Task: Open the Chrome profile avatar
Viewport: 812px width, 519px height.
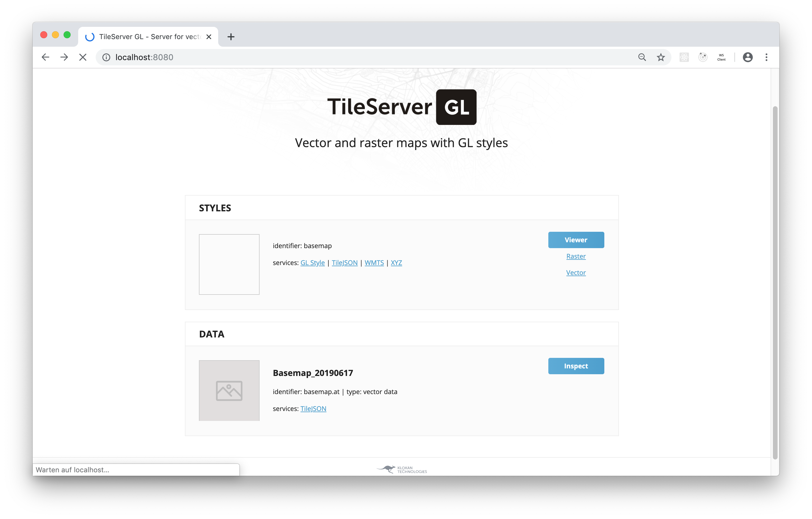Action: (748, 58)
